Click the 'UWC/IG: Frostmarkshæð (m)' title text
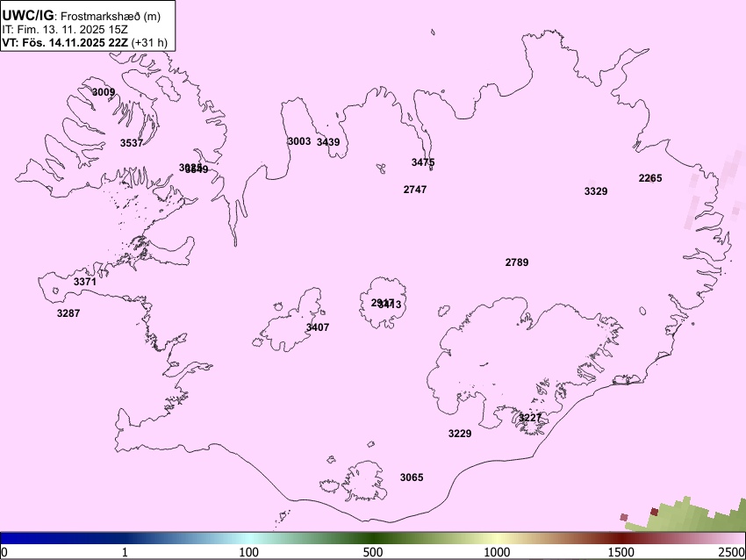The width and height of the screenshot is (746, 560). 82,16
